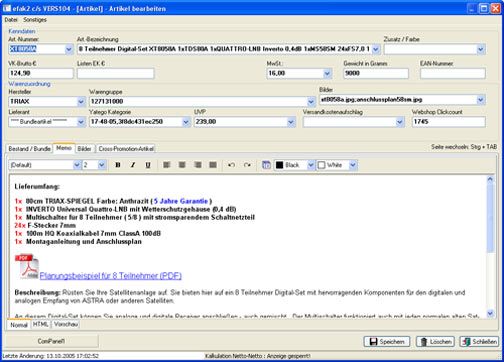Switch to the HTML view tab

pyautogui.click(x=41, y=324)
